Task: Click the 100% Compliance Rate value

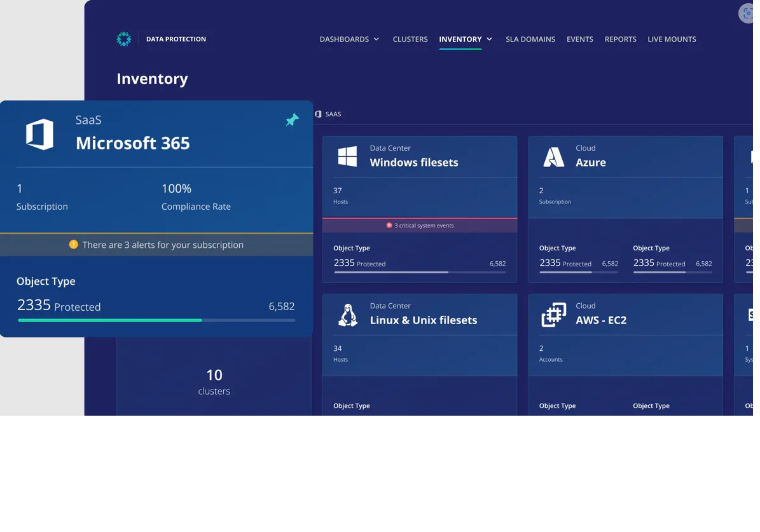Action: pyautogui.click(x=176, y=189)
